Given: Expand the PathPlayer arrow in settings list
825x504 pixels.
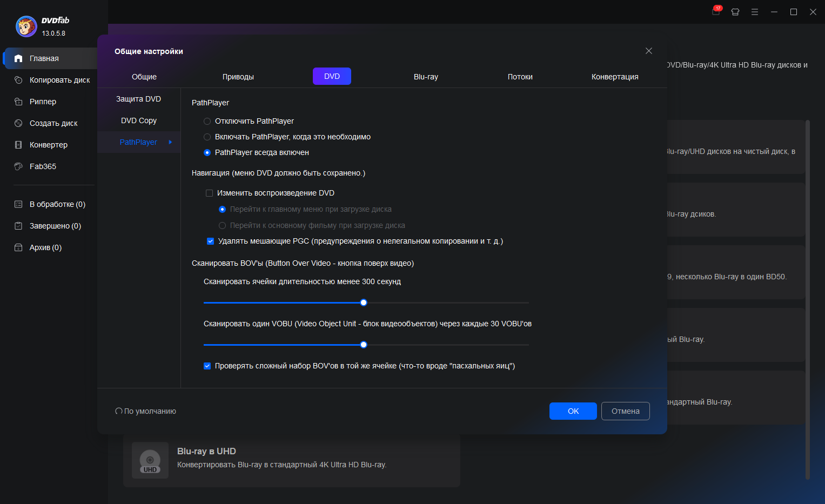Looking at the screenshot, I should [x=170, y=142].
